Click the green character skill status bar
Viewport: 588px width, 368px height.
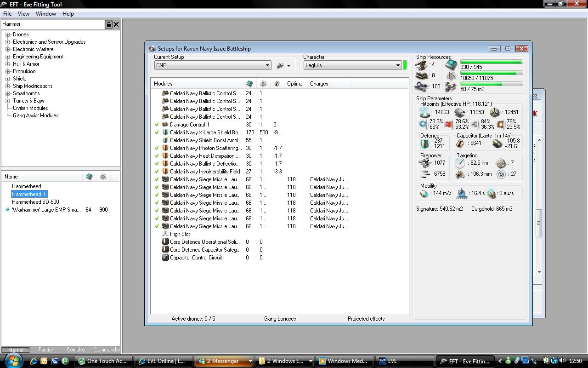coord(405,65)
